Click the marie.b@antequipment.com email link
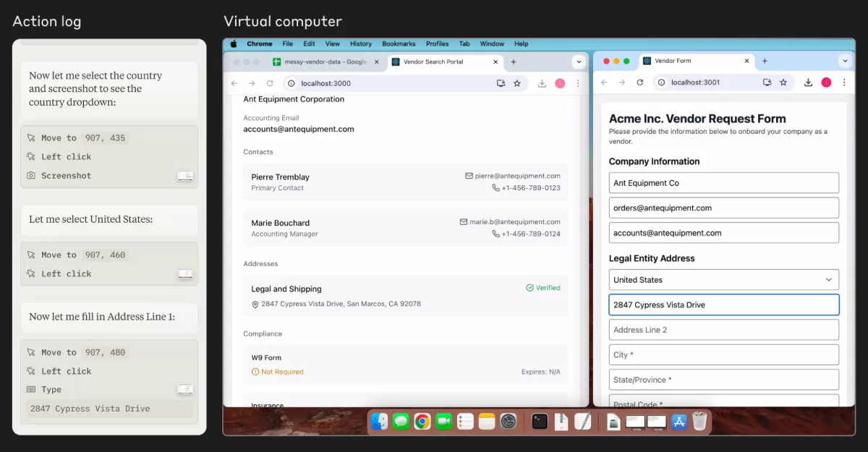The image size is (868, 452). click(515, 222)
